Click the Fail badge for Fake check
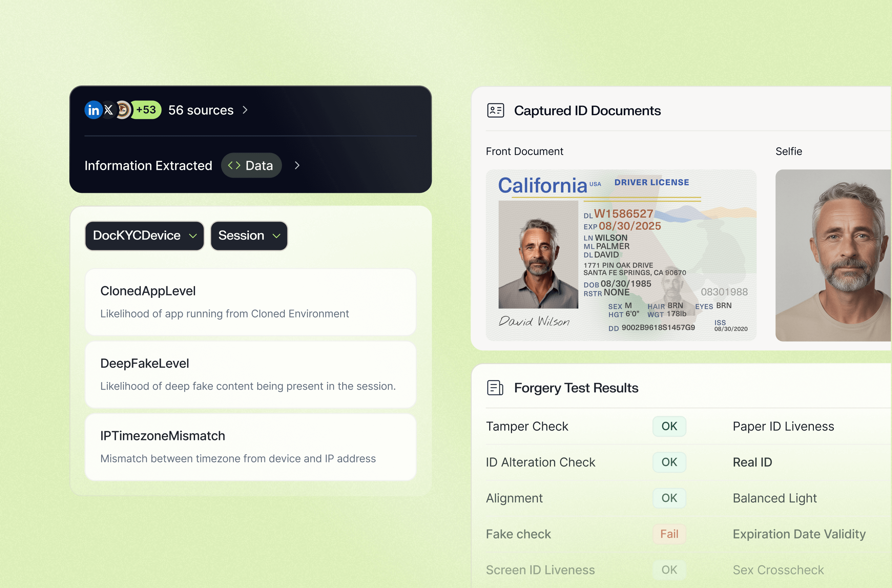This screenshot has width=892, height=588. [x=669, y=534]
